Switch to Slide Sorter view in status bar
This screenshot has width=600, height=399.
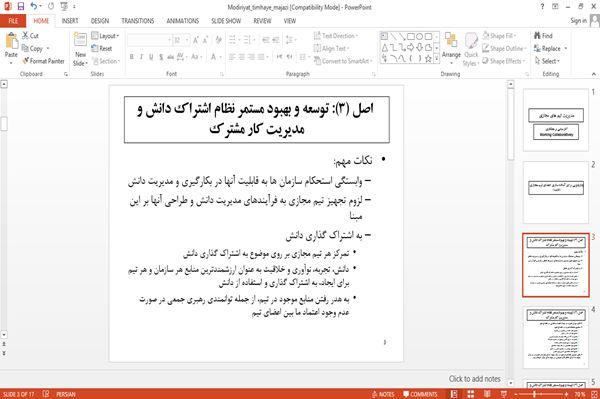pyautogui.click(x=471, y=394)
